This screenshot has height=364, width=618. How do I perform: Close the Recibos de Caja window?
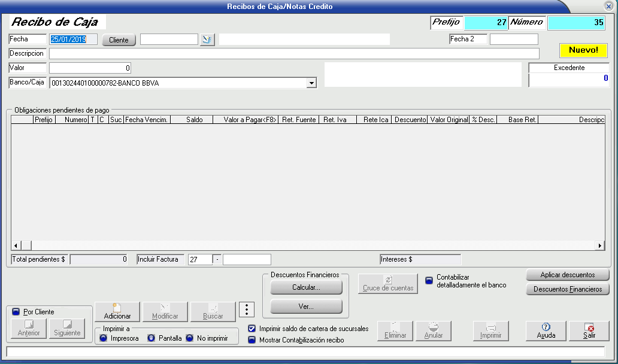pyautogui.click(x=608, y=6)
